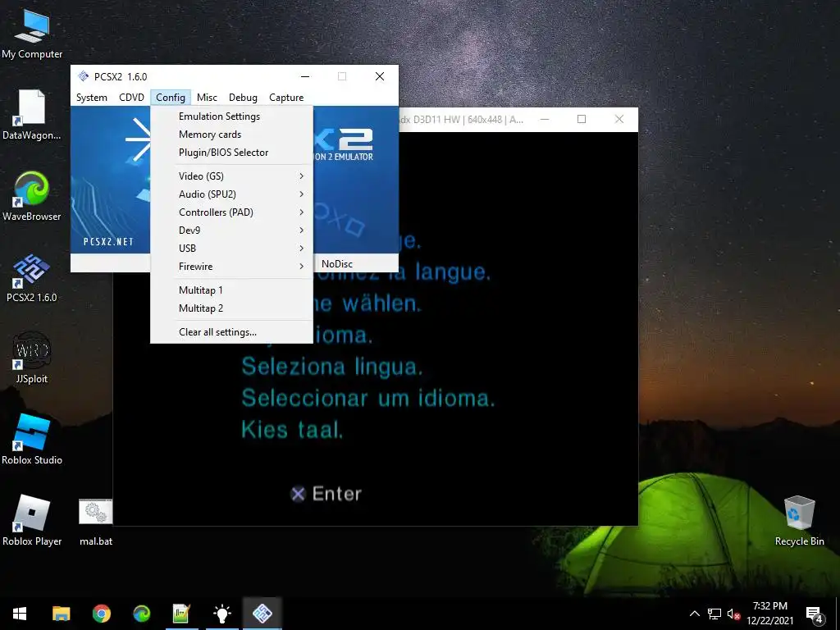Expand the Dev9 submenu
Viewport: 840px width, 630px height.
point(231,231)
